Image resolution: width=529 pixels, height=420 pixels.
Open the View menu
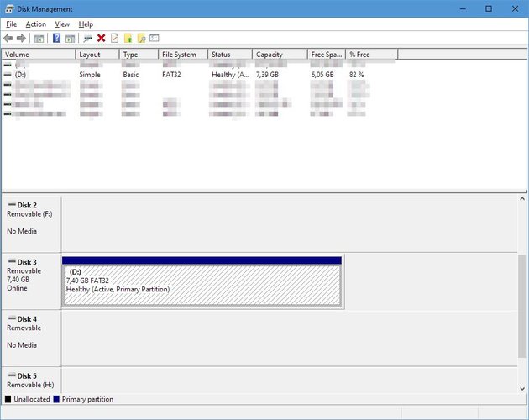(x=62, y=24)
